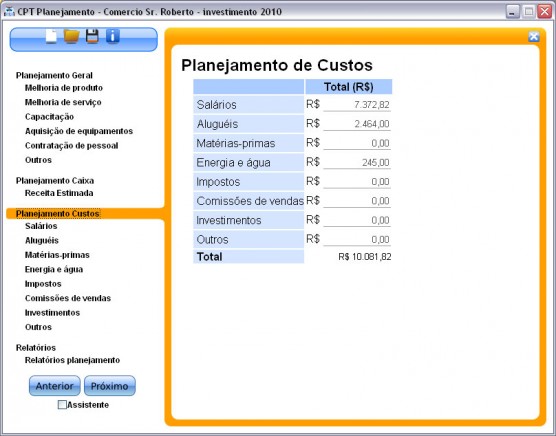Select Comissões de vendas in sidebar
The height and width of the screenshot is (436, 556).
point(68,298)
